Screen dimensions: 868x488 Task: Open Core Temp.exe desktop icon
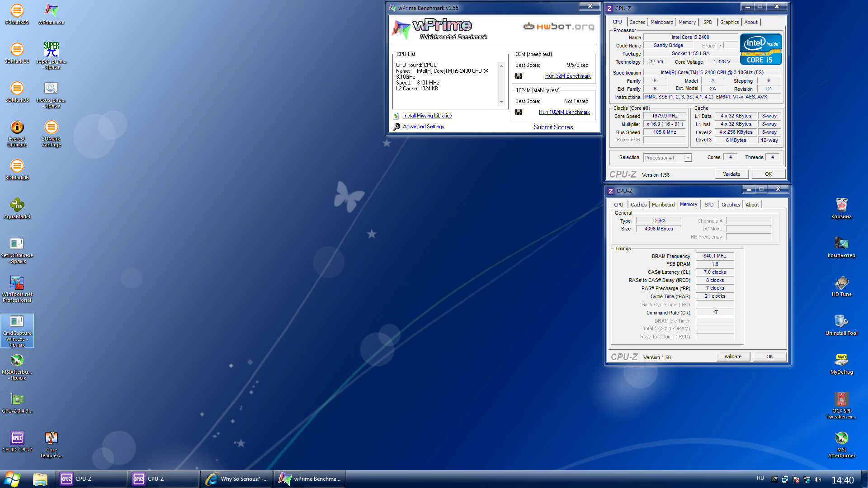[x=51, y=444]
